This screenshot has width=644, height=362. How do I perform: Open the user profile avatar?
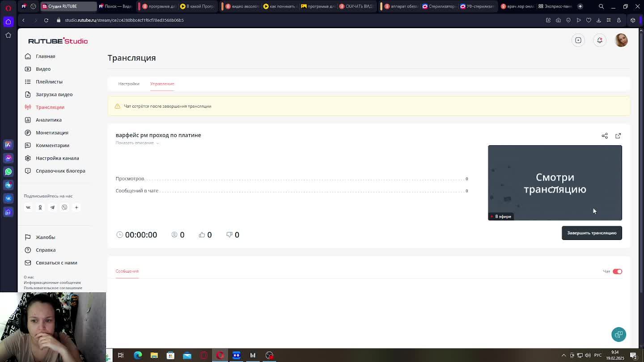click(x=621, y=40)
